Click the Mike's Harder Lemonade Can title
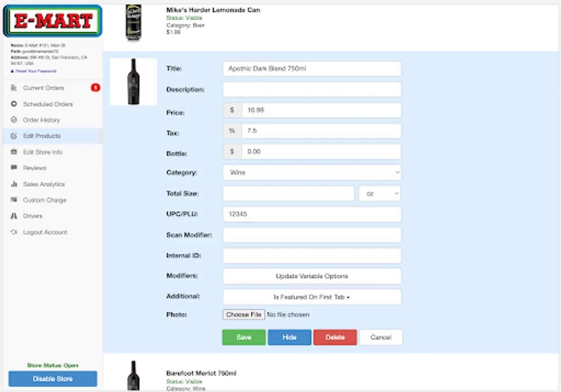Screen dimensions: 561x392 213,10
